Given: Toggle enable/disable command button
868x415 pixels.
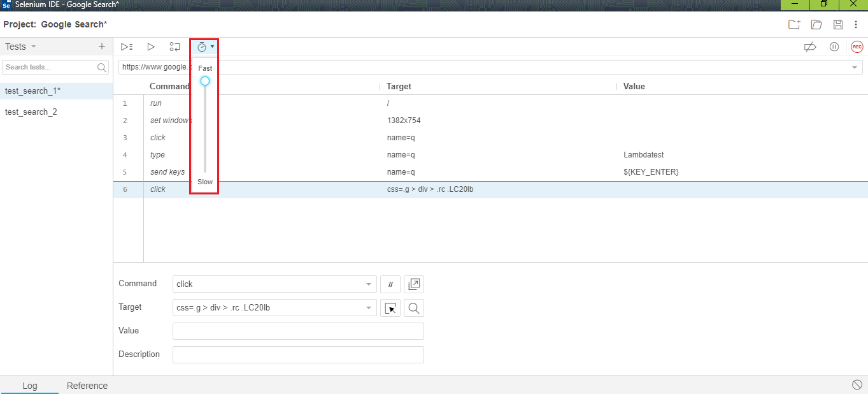Looking at the screenshot, I should [x=390, y=284].
